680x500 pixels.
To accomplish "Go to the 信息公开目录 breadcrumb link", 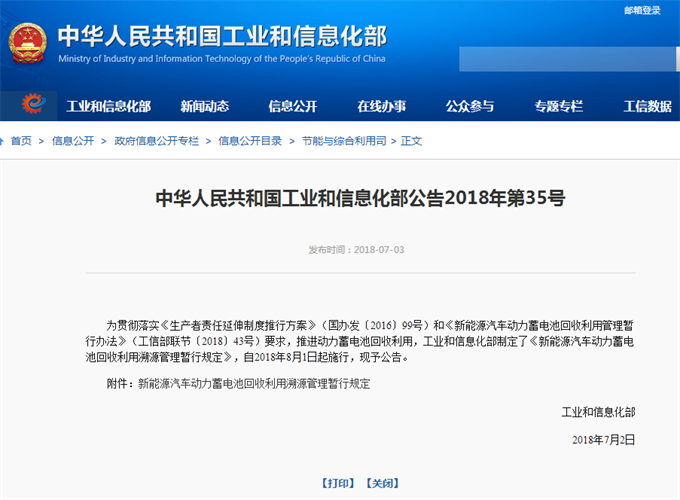I will click(250, 141).
